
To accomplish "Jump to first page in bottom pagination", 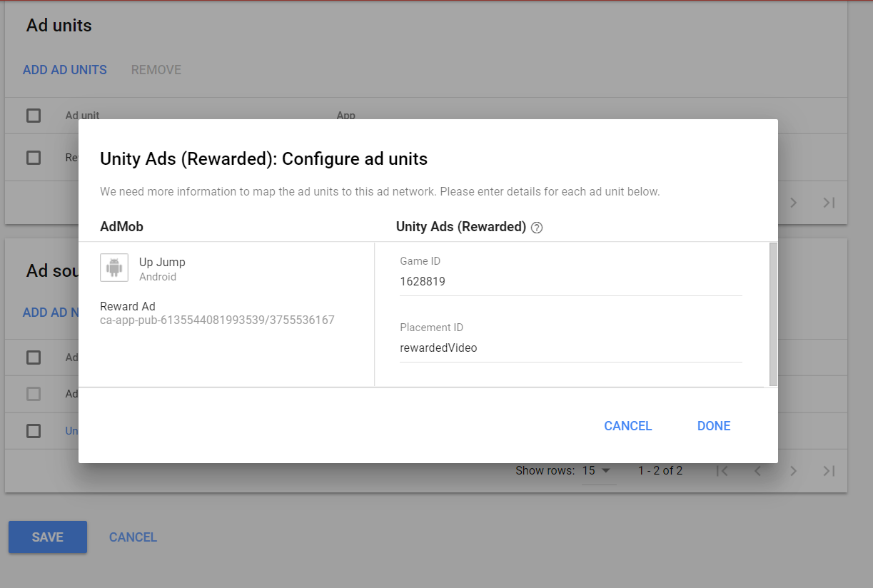I will pyautogui.click(x=722, y=470).
